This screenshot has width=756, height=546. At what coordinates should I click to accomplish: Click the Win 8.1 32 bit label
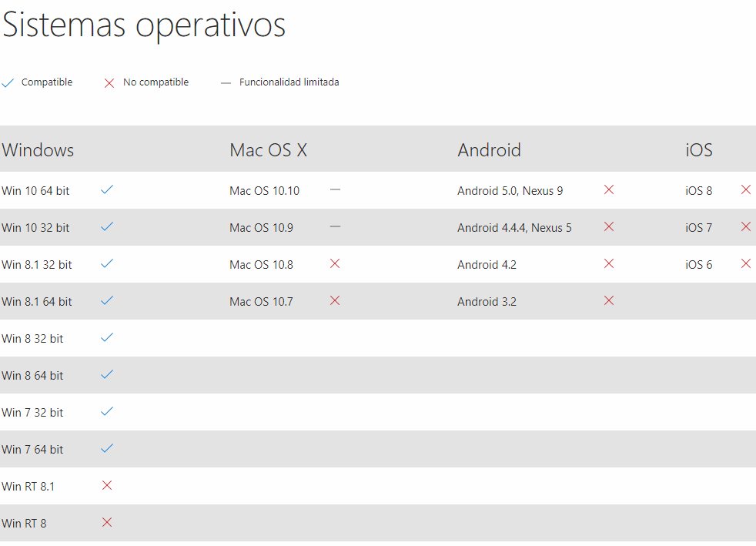pyautogui.click(x=37, y=265)
